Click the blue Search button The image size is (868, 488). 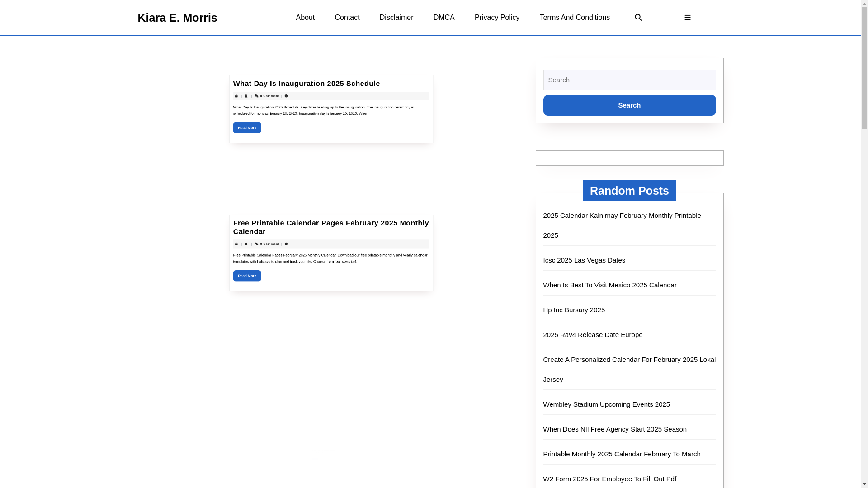point(629,105)
